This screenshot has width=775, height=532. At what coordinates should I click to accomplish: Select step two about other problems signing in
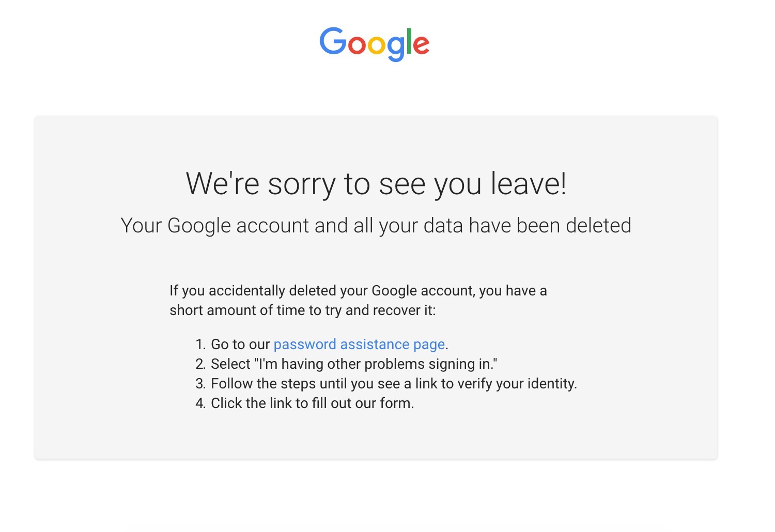(354, 364)
